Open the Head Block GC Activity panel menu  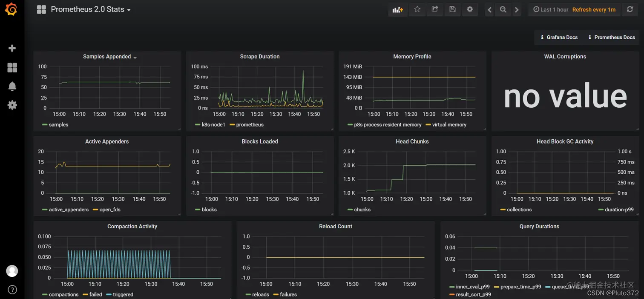(x=565, y=141)
